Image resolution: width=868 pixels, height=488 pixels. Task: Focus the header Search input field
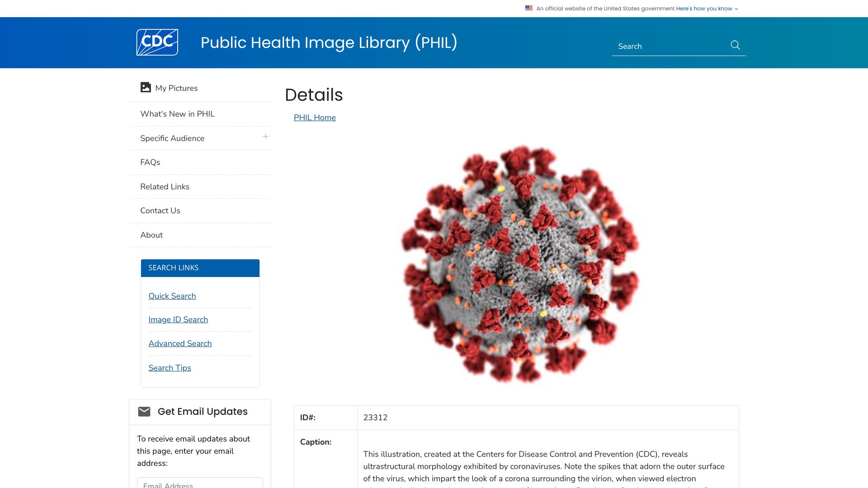[670, 46]
